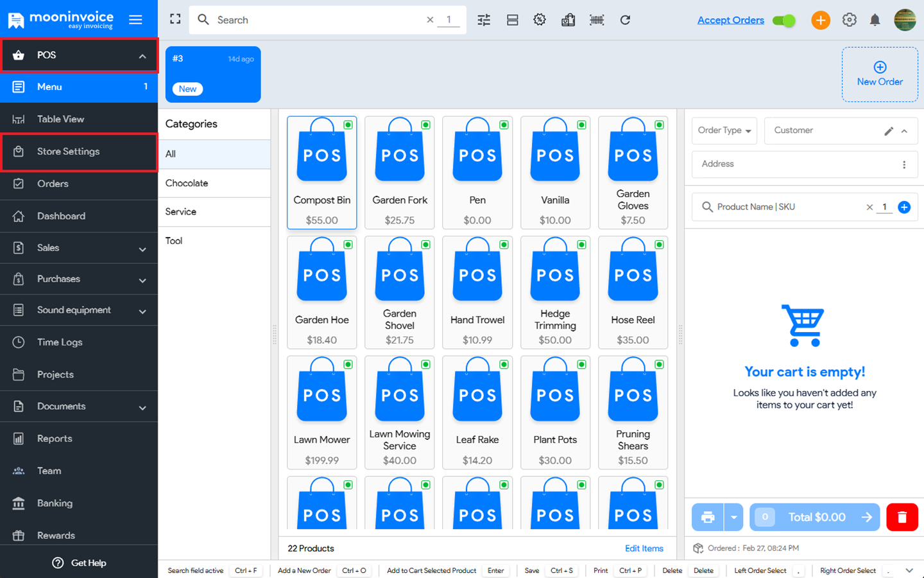Image resolution: width=924 pixels, height=578 pixels.
Task: Click the New Order button
Action: click(x=879, y=74)
